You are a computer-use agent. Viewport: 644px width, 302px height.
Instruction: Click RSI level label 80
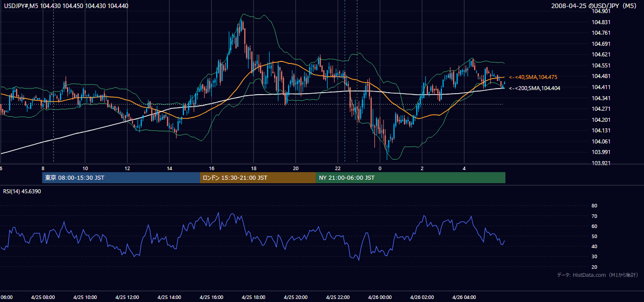594,206
